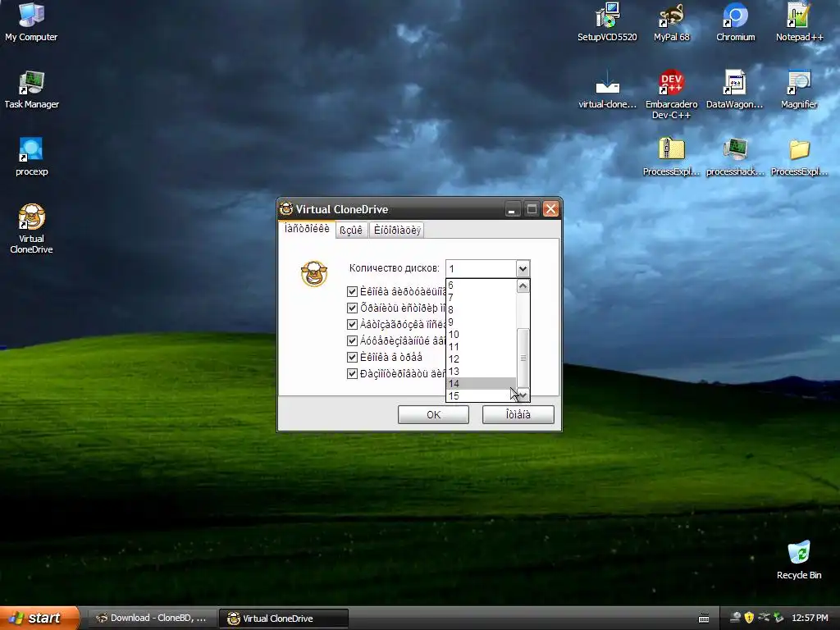Choose 14 in the disc count list
The height and width of the screenshot is (630, 840).
pyautogui.click(x=482, y=384)
